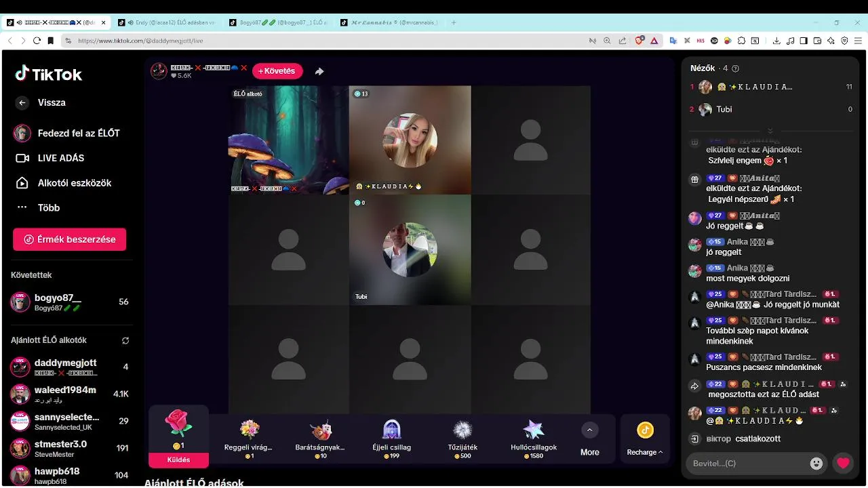868x488 pixels.
Task: Open recommended streamer daddymegjott
Action: coord(71,367)
